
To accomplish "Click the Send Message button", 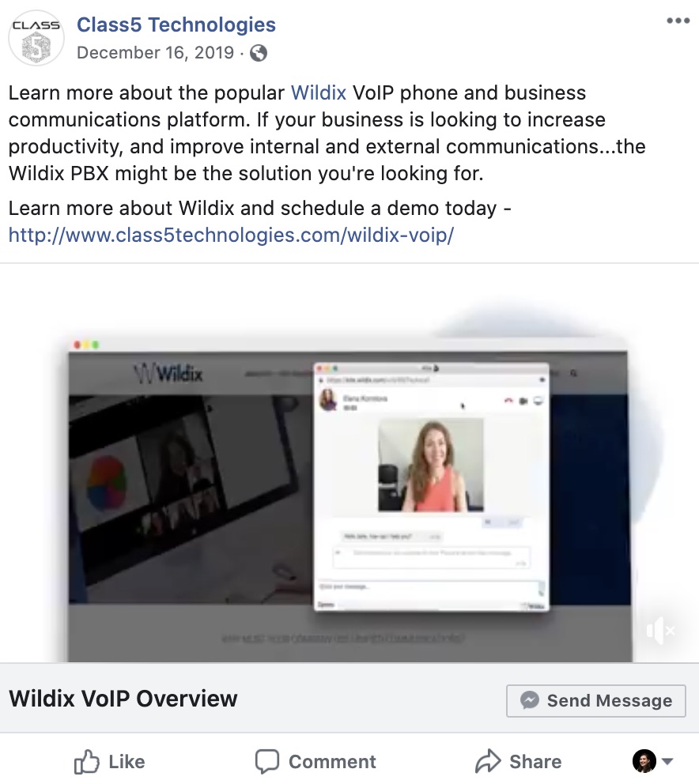I will 596,700.
